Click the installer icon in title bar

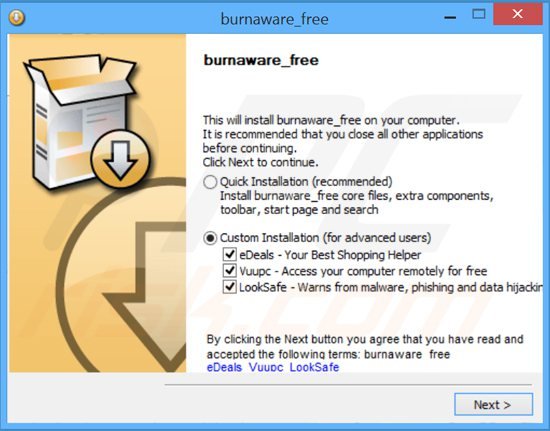(16, 18)
